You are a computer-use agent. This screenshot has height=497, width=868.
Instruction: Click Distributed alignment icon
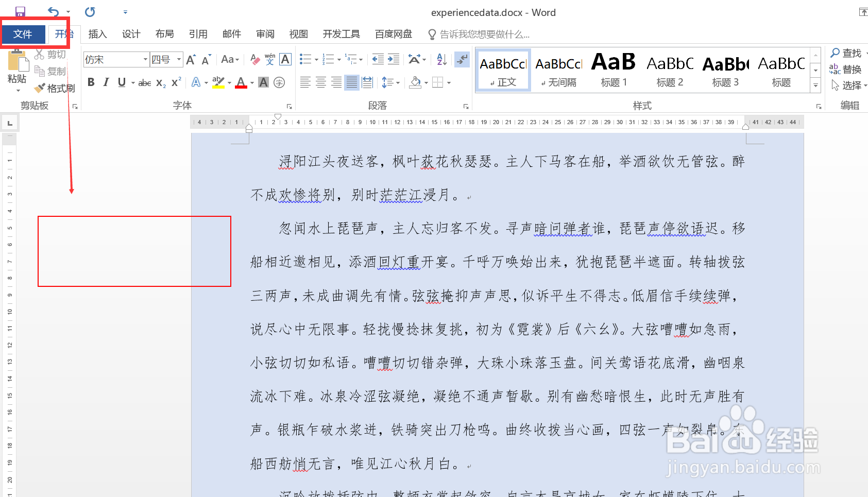367,82
